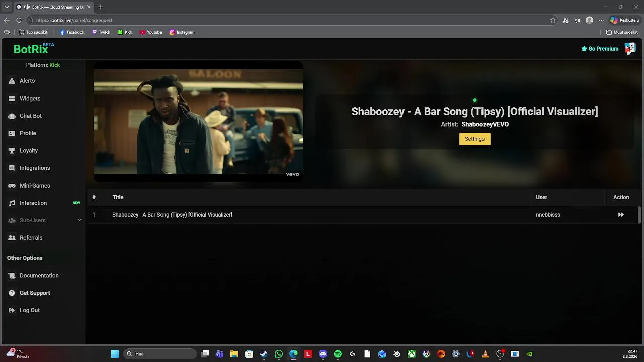Click the song video thumbnail
The image size is (644, 362).
click(x=198, y=122)
